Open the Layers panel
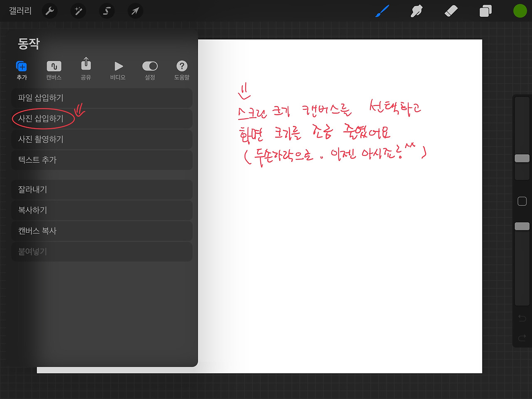Image resolution: width=532 pixels, height=399 pixels. [485, 11]
